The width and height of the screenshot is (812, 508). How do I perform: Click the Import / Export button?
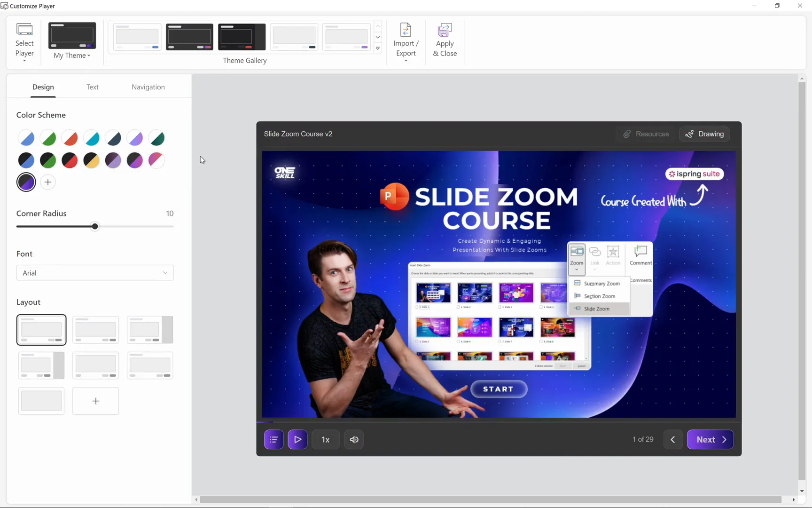click(x=406, y=42)
